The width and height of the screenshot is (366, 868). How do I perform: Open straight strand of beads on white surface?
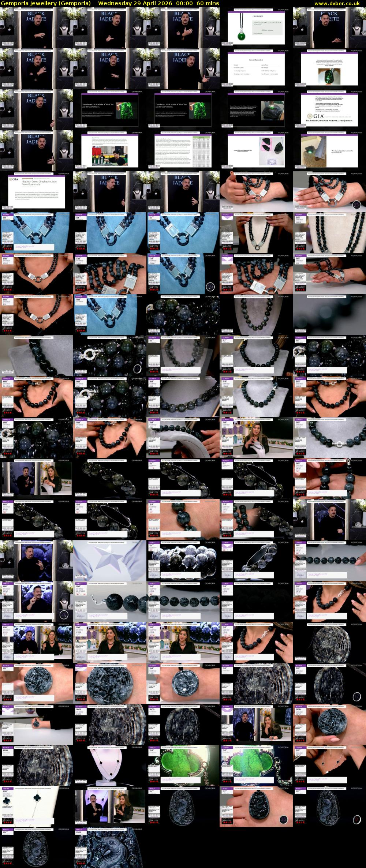click(329, 561)
